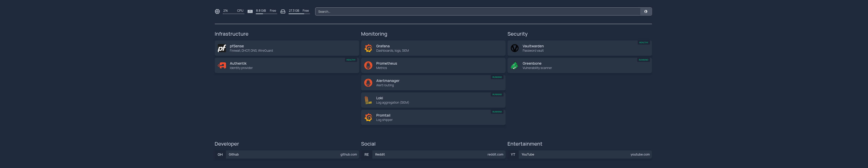Image resolution: width=868 pixels, height=168 pixels.
Task: Open the Vaultwarden password vault card
Action: point(580,48)
